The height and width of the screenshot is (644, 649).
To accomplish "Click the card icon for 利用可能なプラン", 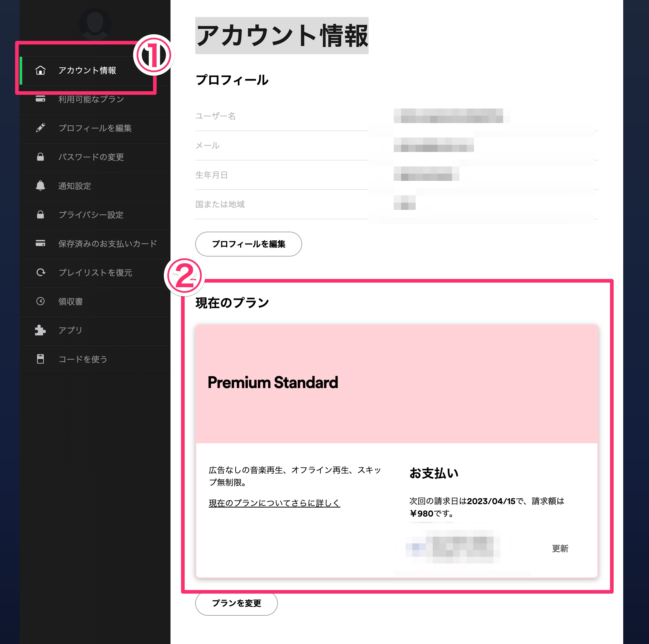I will pyautogui.click(x=40, y=99).
